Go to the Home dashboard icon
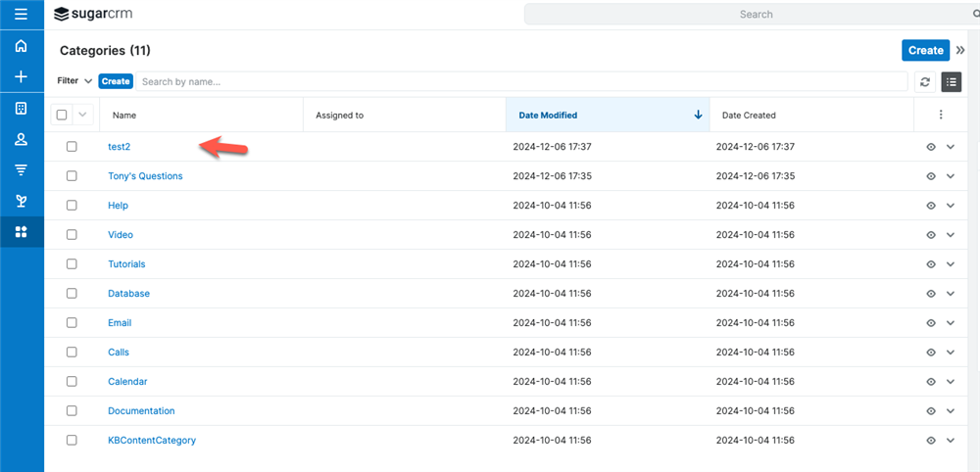Screen dimensions: 980x472 click(x=22, y=46)
